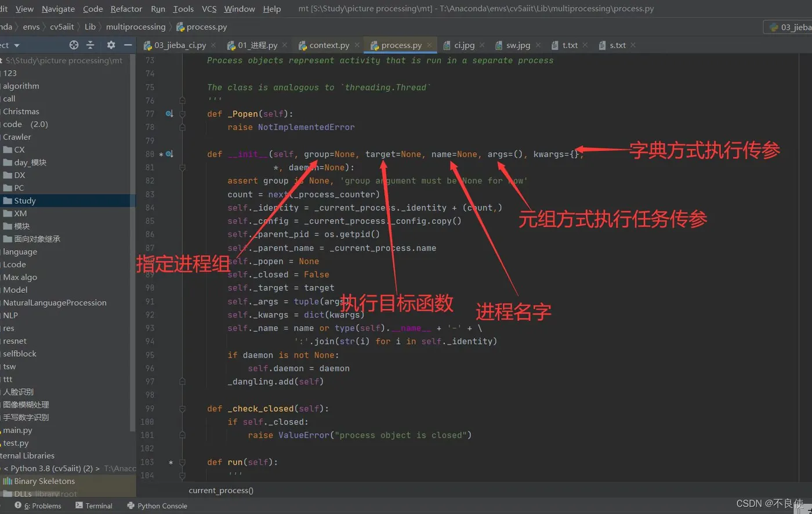Select the Study folder in project tree
The width and height of the screenshot is (812, 514).
coord(67,201)
